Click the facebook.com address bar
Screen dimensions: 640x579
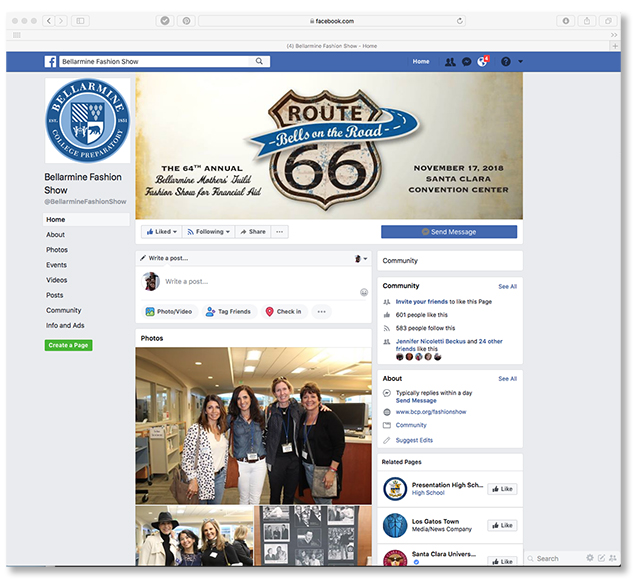pos(332,21)
